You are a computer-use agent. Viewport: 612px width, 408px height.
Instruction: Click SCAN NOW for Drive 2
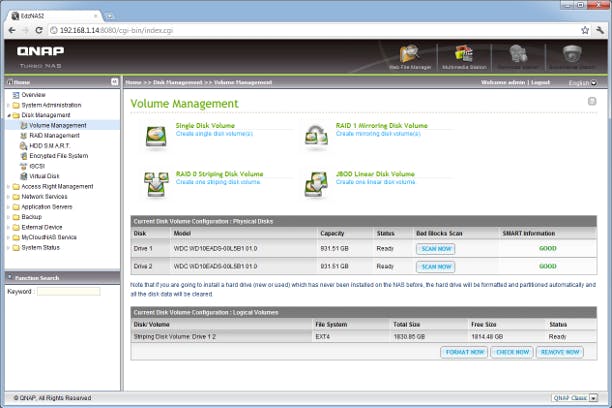click(436, 267)
